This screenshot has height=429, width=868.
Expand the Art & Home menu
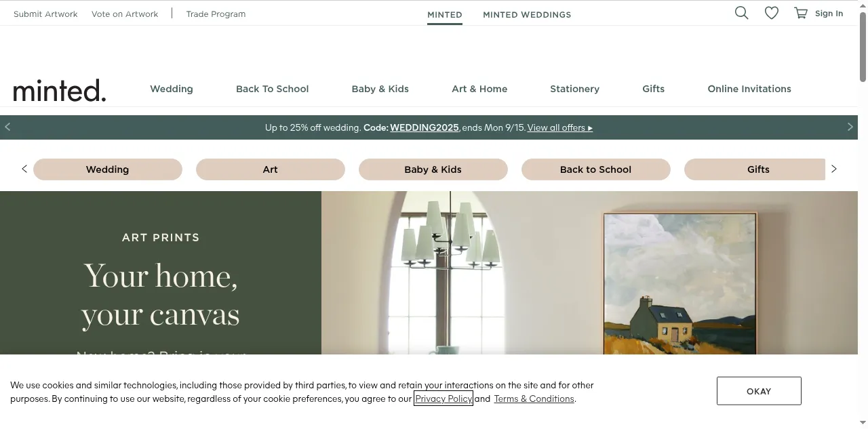coord(479,89)
